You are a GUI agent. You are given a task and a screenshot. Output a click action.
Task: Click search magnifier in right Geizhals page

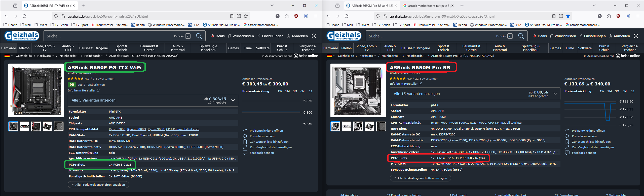(x=521, y=36)
